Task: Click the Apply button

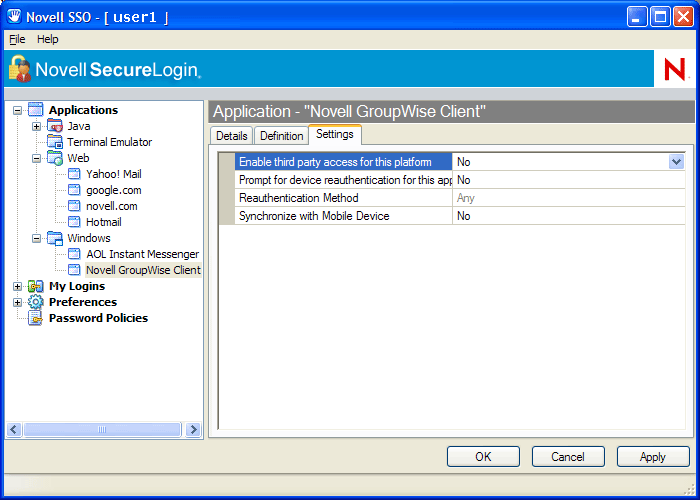Action: click(x=653, y=457)
